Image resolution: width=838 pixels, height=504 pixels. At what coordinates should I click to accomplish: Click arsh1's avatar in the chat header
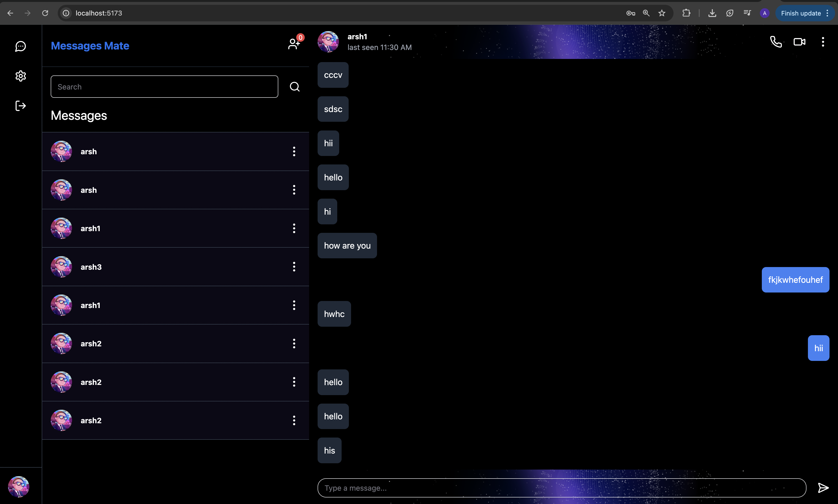pyautogui.click(x=328, y=41)
